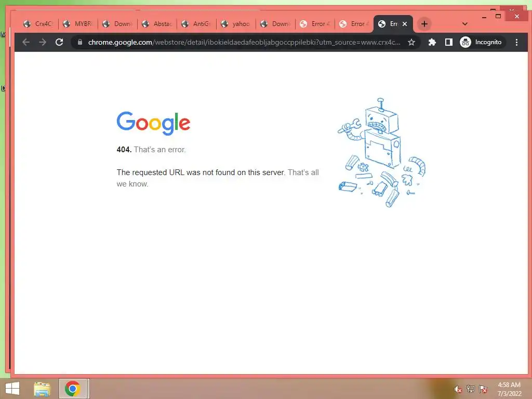Switch to the MYBR tab
532x399 pixels.
[x=78, y=24]
